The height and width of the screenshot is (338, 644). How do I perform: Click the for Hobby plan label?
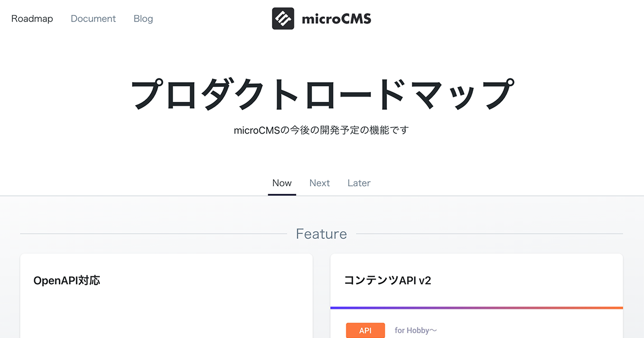(416, 330)
